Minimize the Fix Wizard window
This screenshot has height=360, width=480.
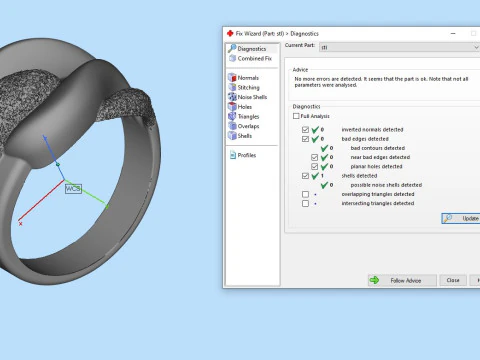tap(453, 33)
